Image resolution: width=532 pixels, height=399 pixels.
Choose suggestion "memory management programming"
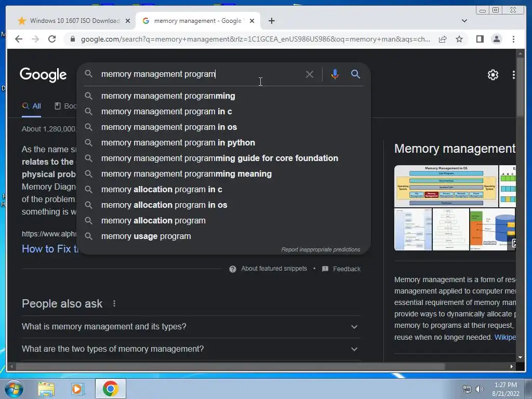point(223,96)
